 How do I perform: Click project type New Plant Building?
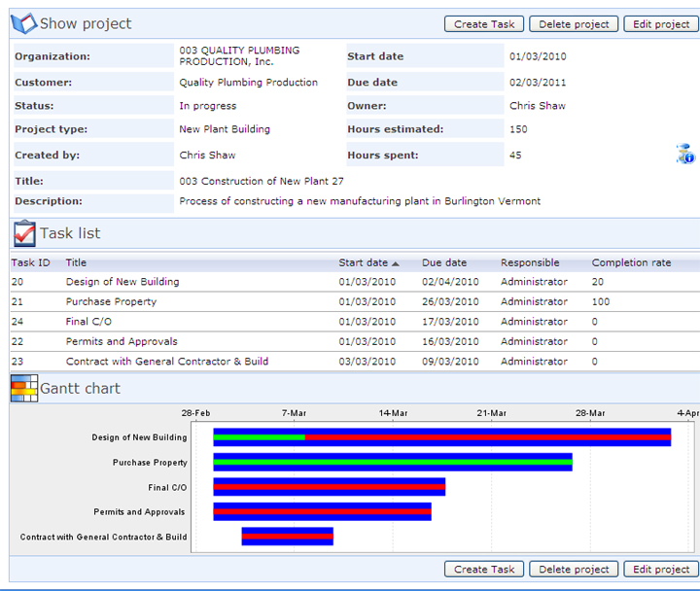[x=225, y=129]
